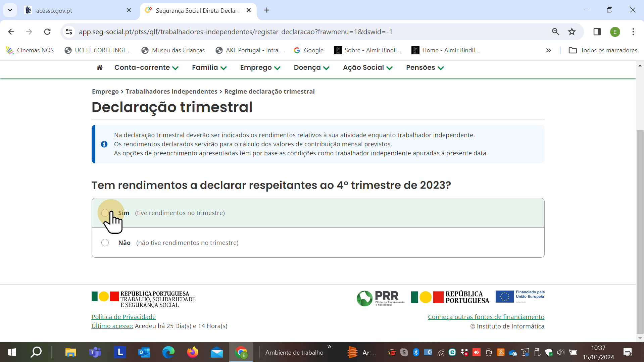Show hidden bookmarks with double chevron
Viewport: 644px width, 362px height.
click(548, 50)
